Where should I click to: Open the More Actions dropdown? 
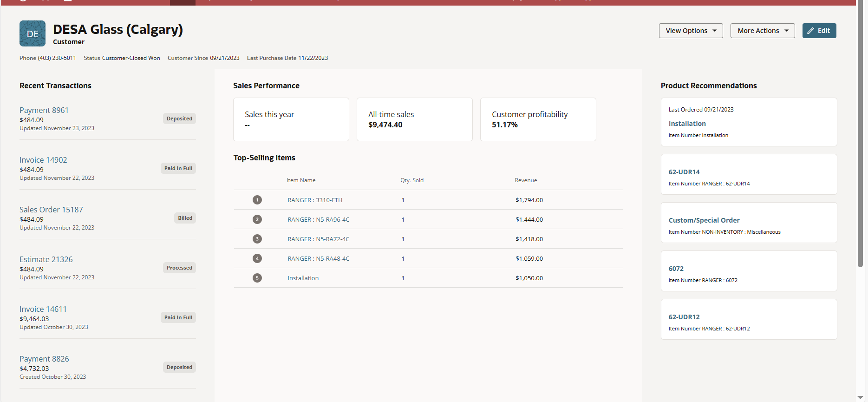pyautogui.click(x=762, y=31)
